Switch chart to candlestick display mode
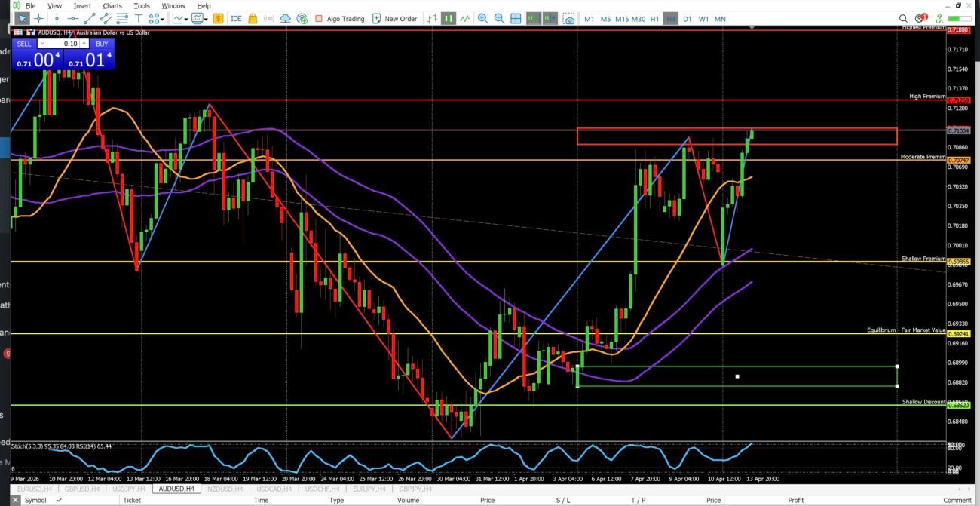 click(x=449, y=19)
